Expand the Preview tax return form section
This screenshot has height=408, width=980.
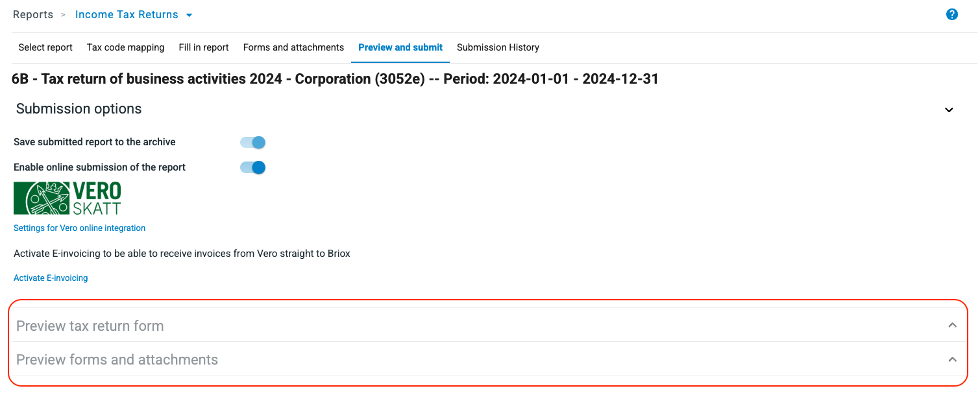[952, 325]
